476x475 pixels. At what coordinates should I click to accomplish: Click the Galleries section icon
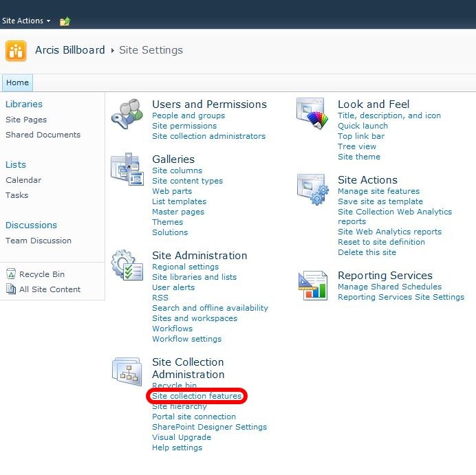(127, 169)
